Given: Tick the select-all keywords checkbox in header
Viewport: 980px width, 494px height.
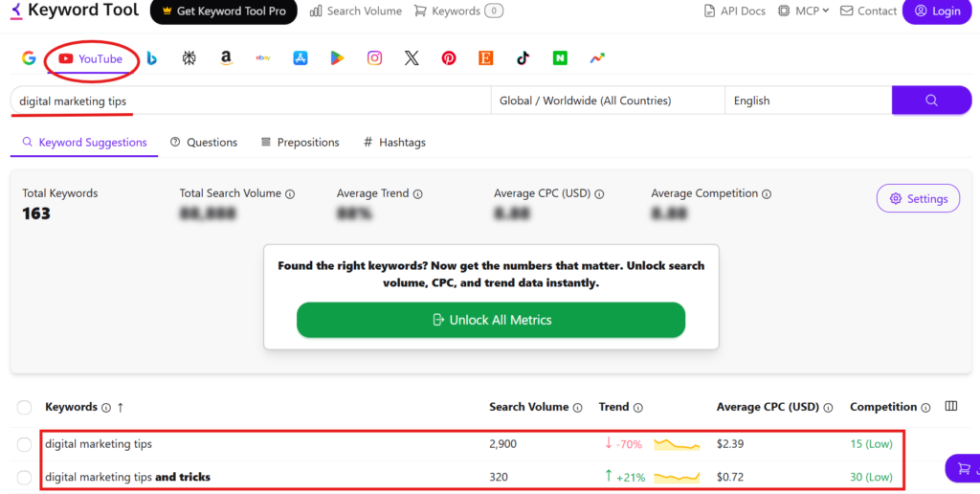Looking at the screenshot, I should (24, 408).
